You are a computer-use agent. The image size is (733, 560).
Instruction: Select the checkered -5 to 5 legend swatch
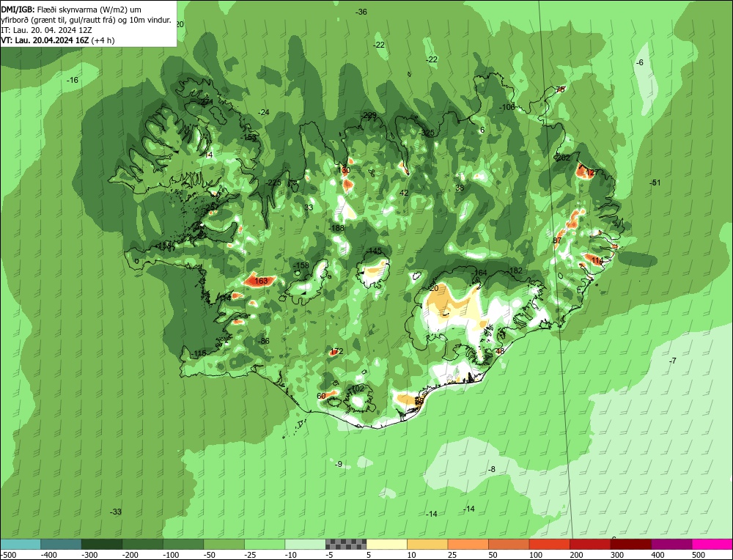coord(346,544)
